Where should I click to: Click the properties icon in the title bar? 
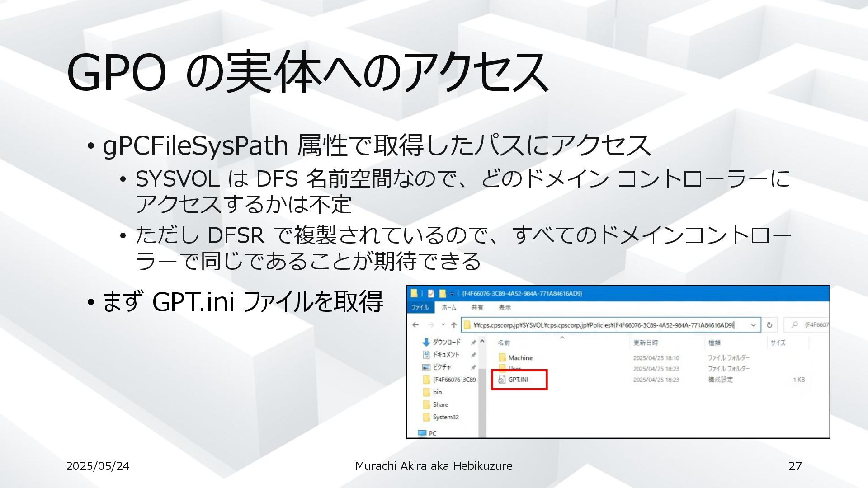431,294
